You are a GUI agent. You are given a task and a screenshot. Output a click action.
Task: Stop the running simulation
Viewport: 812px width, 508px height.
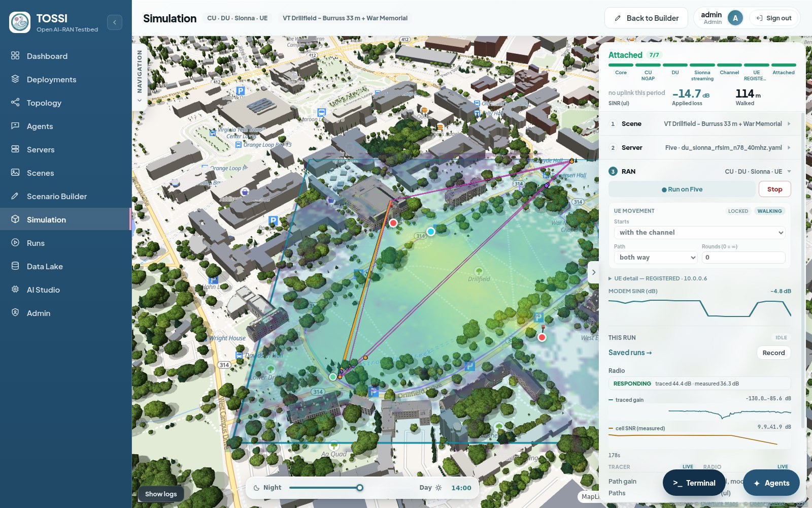tap(774, 189)
